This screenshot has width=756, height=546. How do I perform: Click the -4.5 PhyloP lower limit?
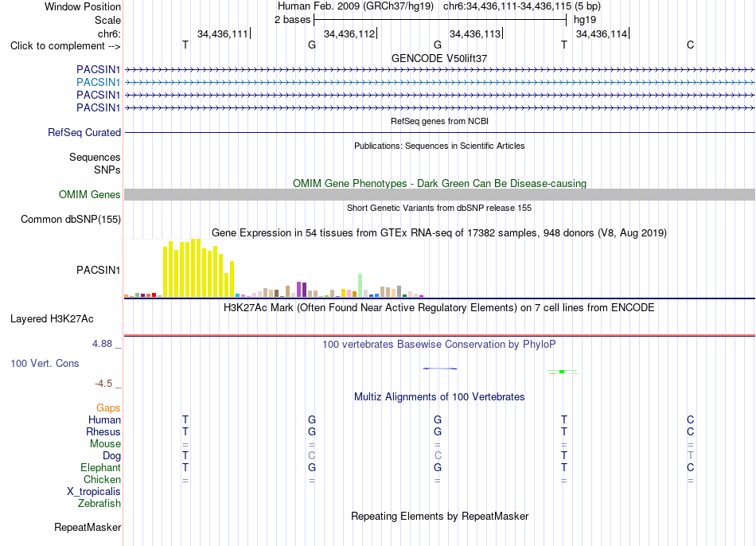point(103,384)
